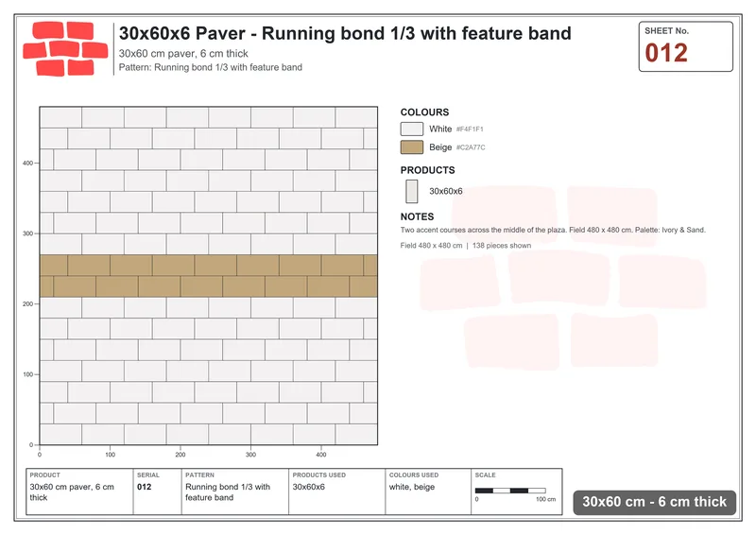Image resolution: width=756 pixels, height=535 pixels.
Task: Click the SCALE label
Action: point(485,475)
